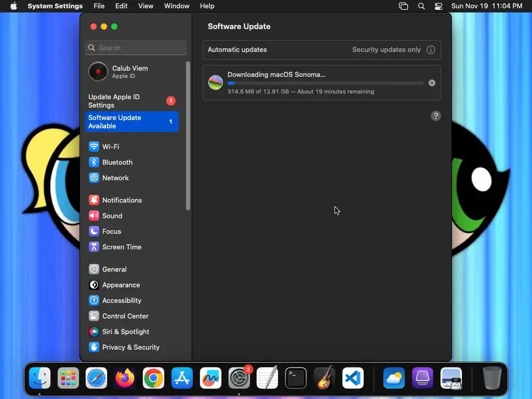Open Spotlight search in menu bar
The image size is (532, 399).
[x=421, y=6]
